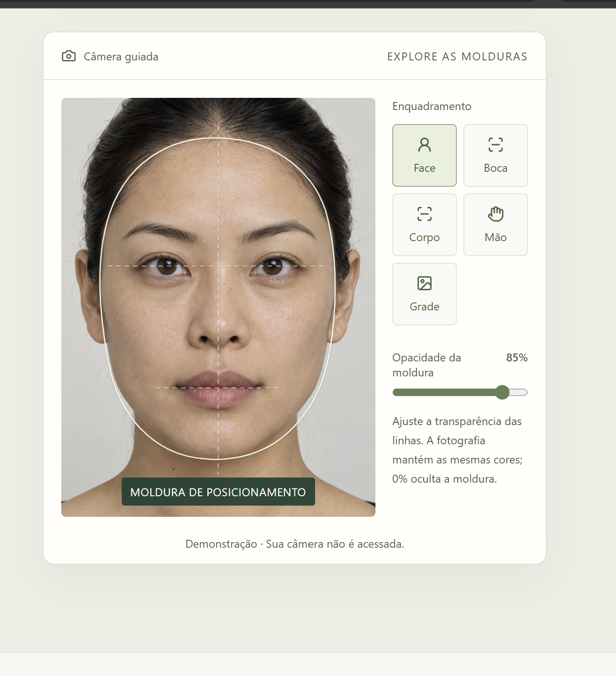Select the Boca framing option
This screenshot has height=676, width=616.
[x=496, y=155]
